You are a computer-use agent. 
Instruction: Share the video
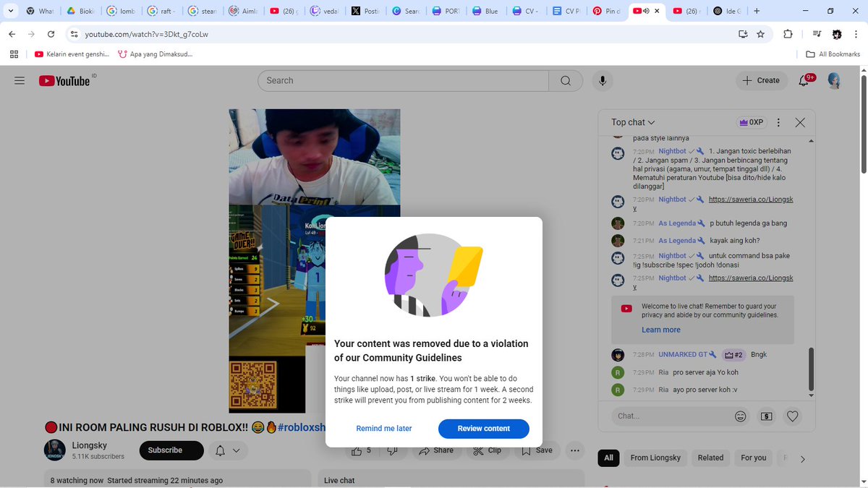[436, 450]
